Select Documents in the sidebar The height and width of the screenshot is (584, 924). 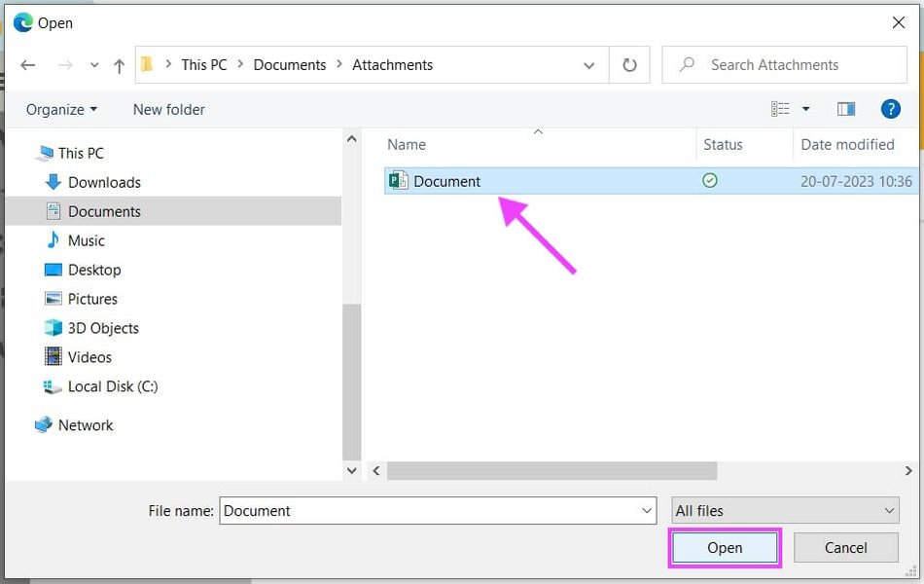[x=173, y=211]
